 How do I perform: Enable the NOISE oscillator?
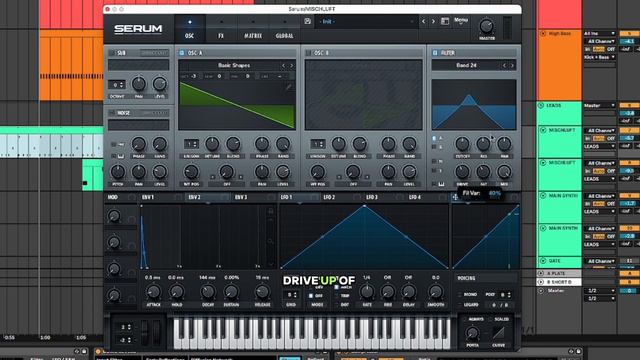coord(112,113)
